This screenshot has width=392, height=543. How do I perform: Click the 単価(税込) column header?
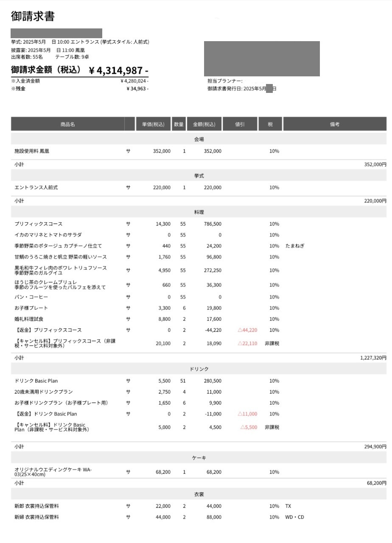point(153,124)
